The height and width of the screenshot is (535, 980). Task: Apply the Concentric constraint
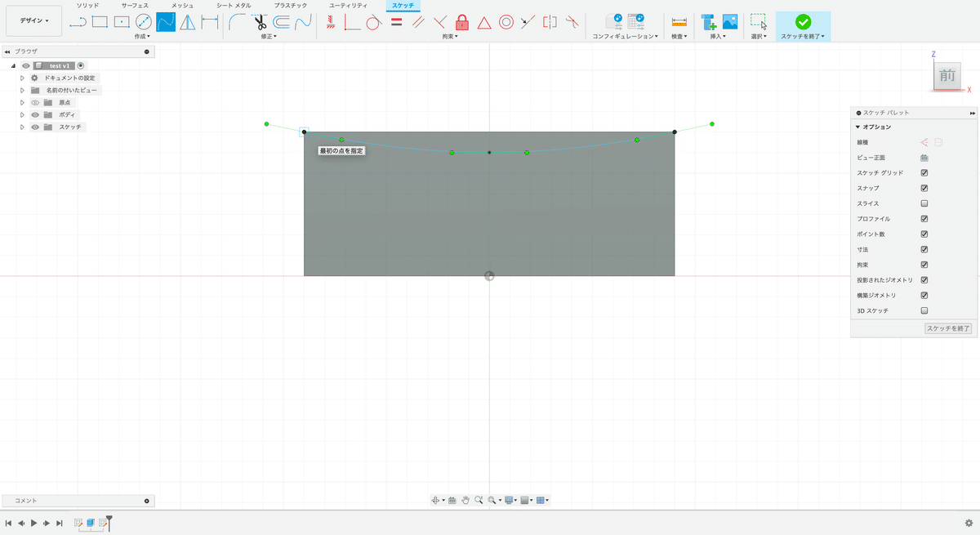pos(506,22)
